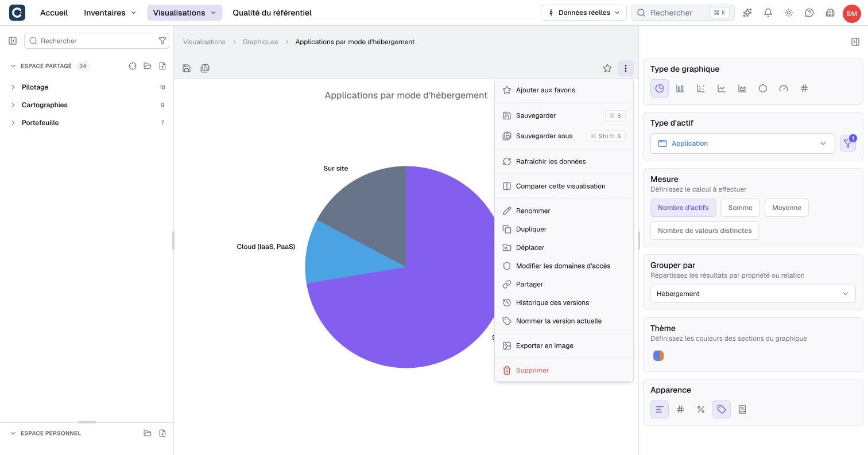Open the Type d'actif Application dropdown
Viewport: 868px width, 455px height.
click(742, 143)
